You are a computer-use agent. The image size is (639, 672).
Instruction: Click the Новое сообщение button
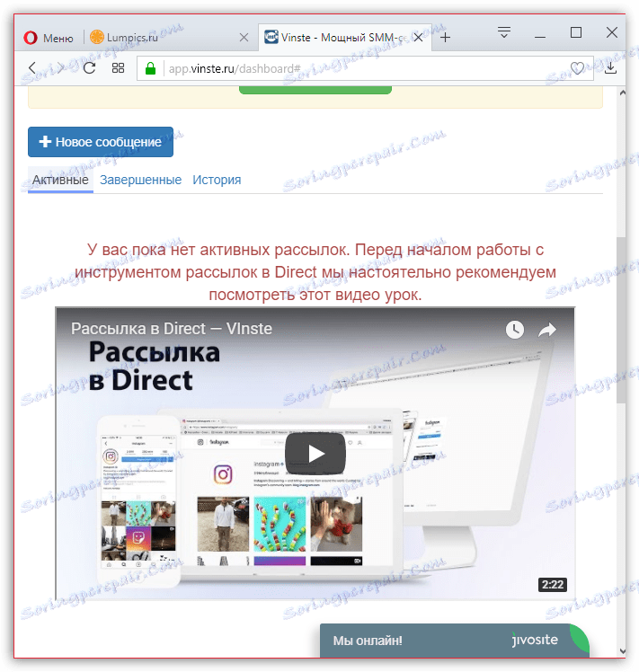coord(101,142)
